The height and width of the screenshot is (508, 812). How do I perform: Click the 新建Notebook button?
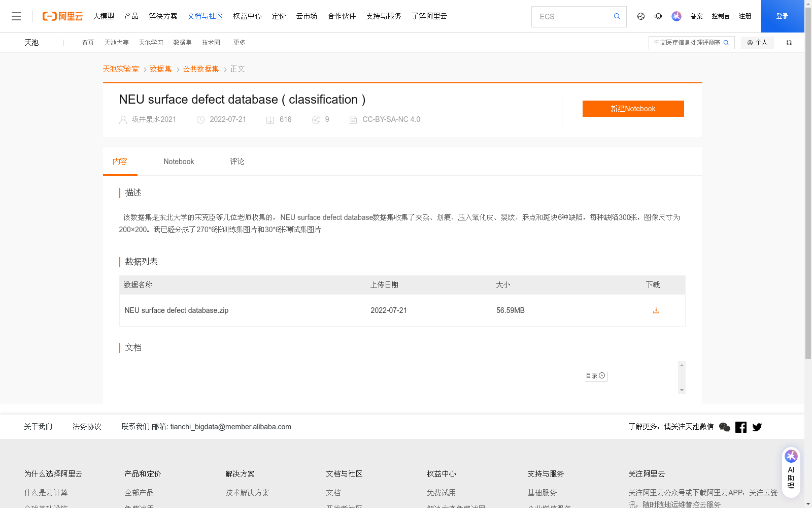633,109
